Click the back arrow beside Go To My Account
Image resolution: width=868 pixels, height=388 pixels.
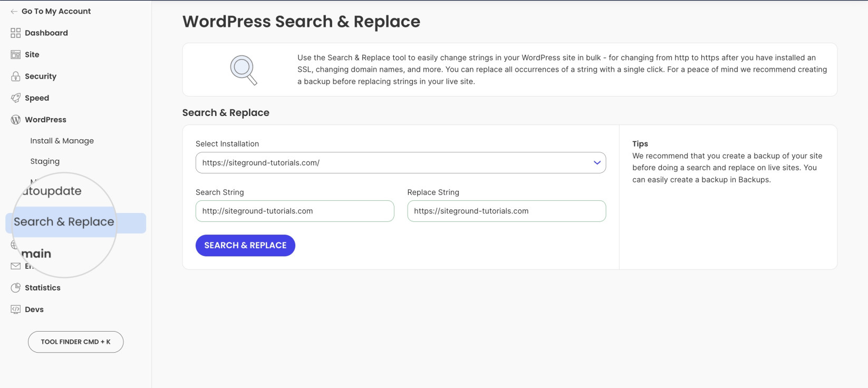pos(14,11)
